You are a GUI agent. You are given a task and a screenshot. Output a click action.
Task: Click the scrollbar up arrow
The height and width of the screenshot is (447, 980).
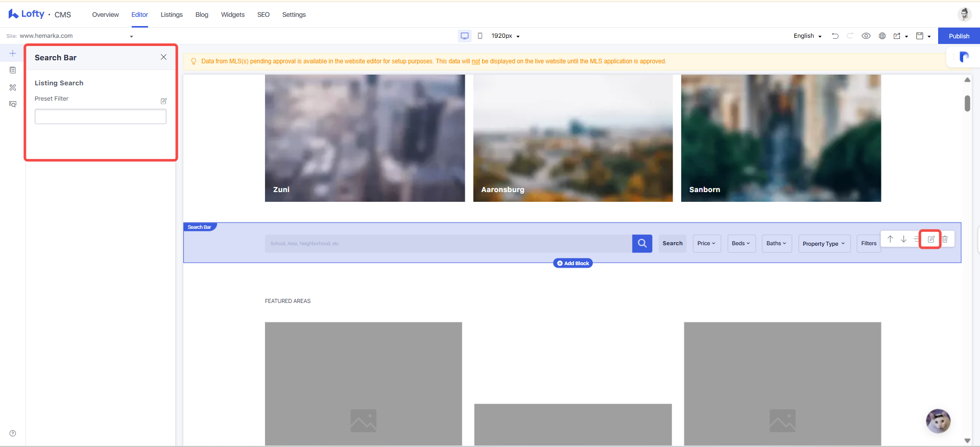pos(967,80)
